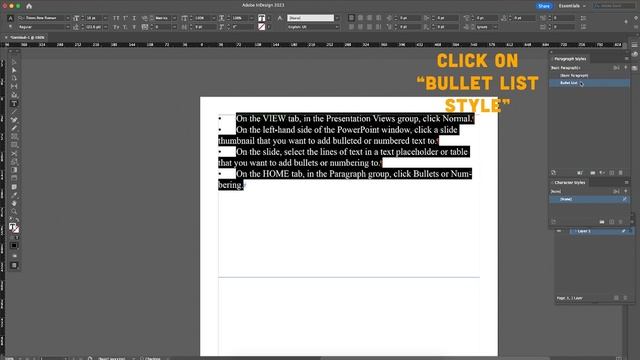The image size is (640, 360).
Task: Select the Note tool
Action: [x=14, y=187]
